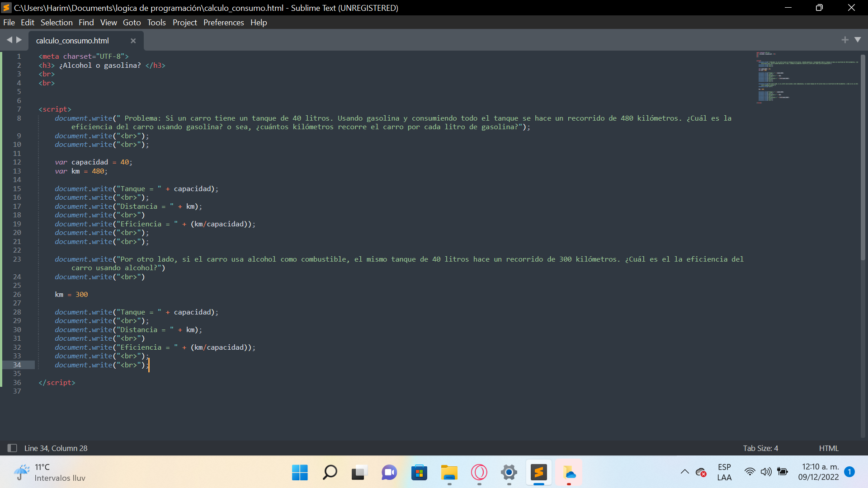Click the closing script tag
Screen dimensions: 868x488
point(57,383)
